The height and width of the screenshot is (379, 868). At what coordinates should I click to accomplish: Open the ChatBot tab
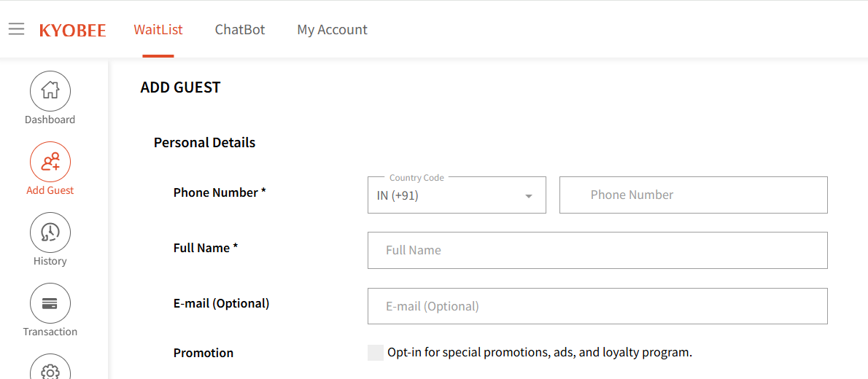[240, 30]
